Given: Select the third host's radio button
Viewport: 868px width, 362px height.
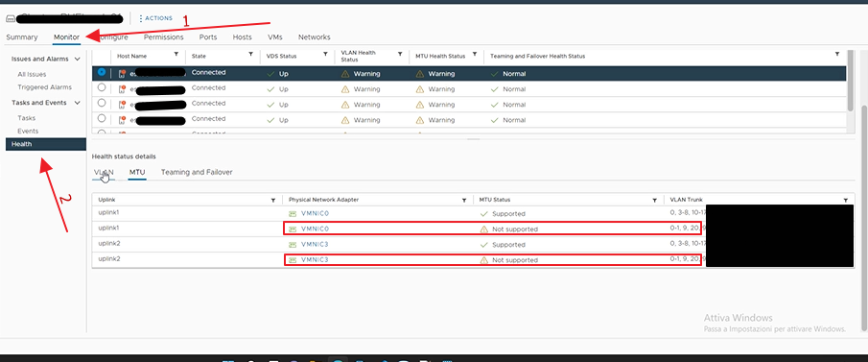Looking at the screenshot, I should click(102, 103).
